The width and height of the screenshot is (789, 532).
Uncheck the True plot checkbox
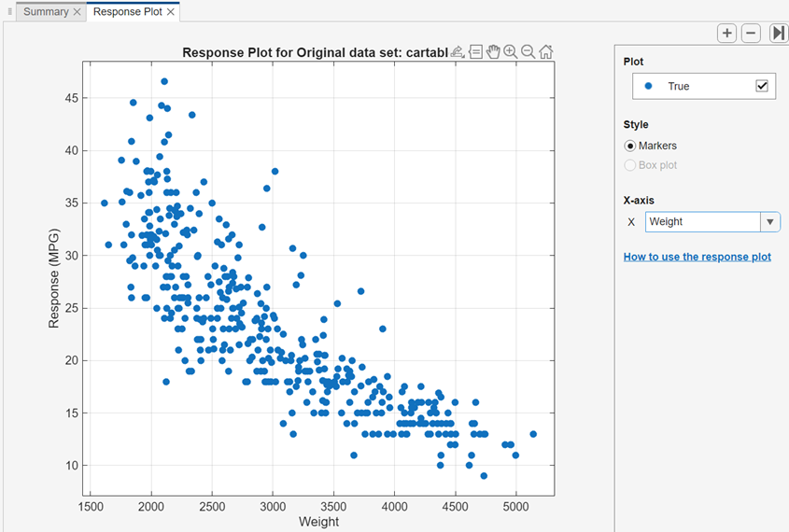click(762, 86)
